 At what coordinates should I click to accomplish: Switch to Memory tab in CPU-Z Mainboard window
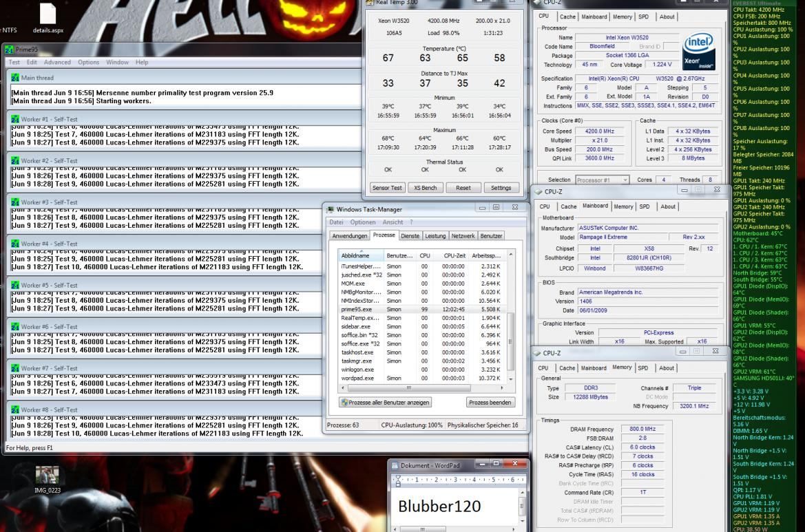(623, 206)
